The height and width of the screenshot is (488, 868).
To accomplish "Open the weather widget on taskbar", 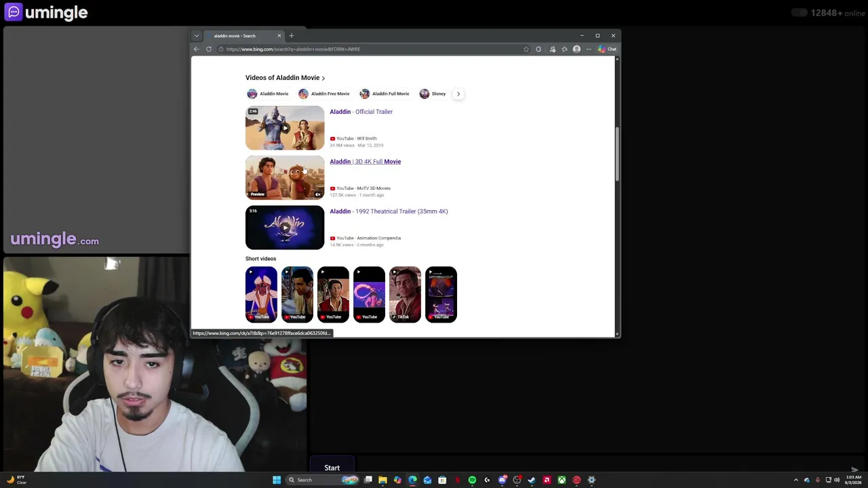I will pyautogui.click(x=16, y=480).
